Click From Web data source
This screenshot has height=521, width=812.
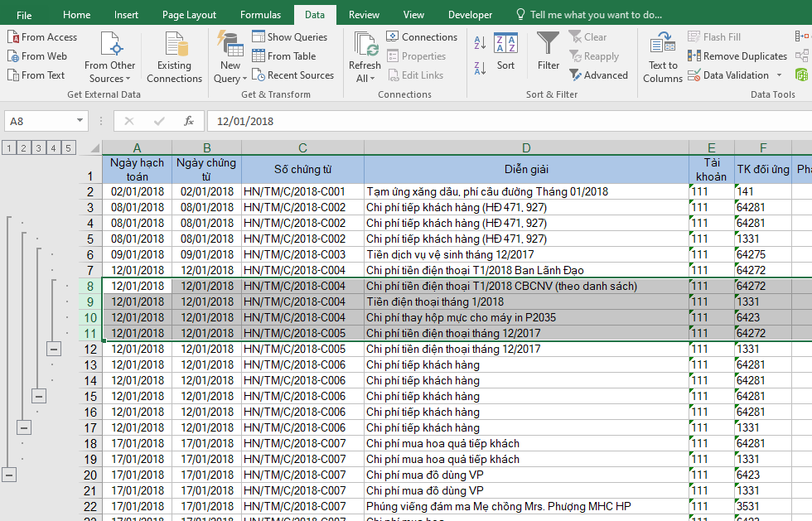(x=37, y=56)
